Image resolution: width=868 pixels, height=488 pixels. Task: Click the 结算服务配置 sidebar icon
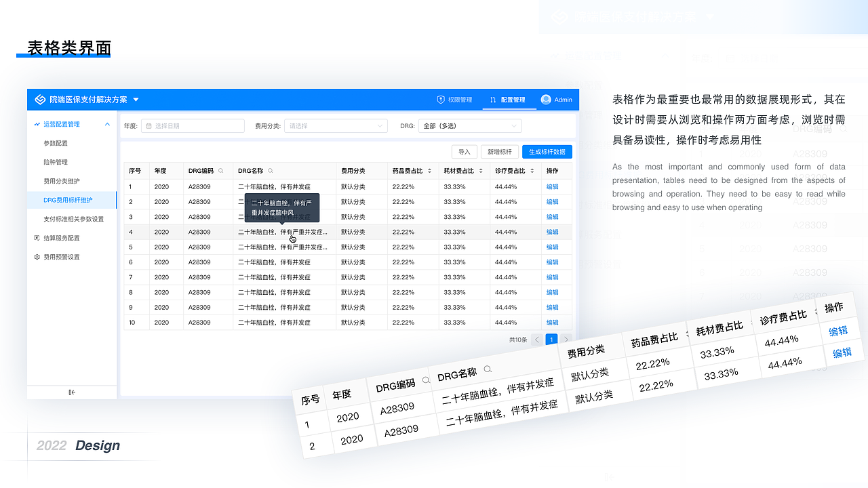coord(37,238)
